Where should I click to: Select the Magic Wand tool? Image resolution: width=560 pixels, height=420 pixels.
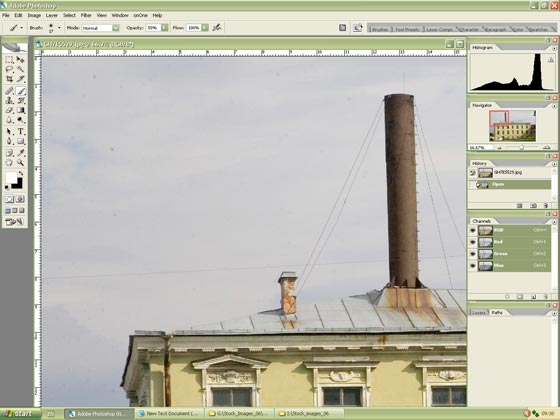pos(20,70)
